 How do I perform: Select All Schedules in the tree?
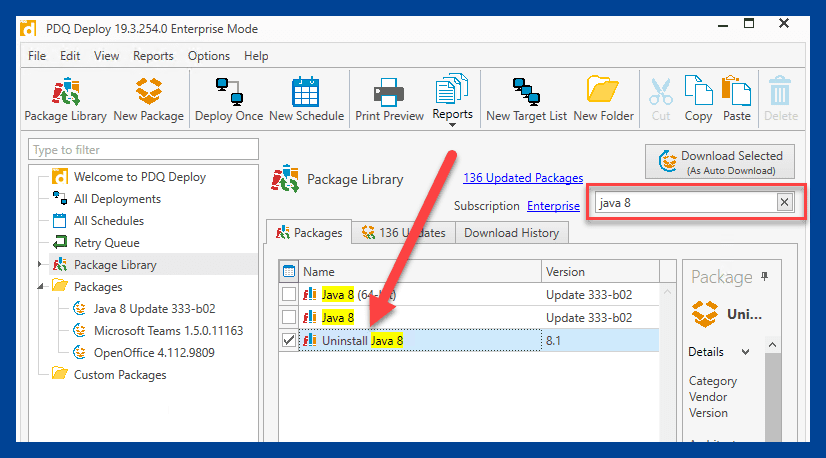109,221
